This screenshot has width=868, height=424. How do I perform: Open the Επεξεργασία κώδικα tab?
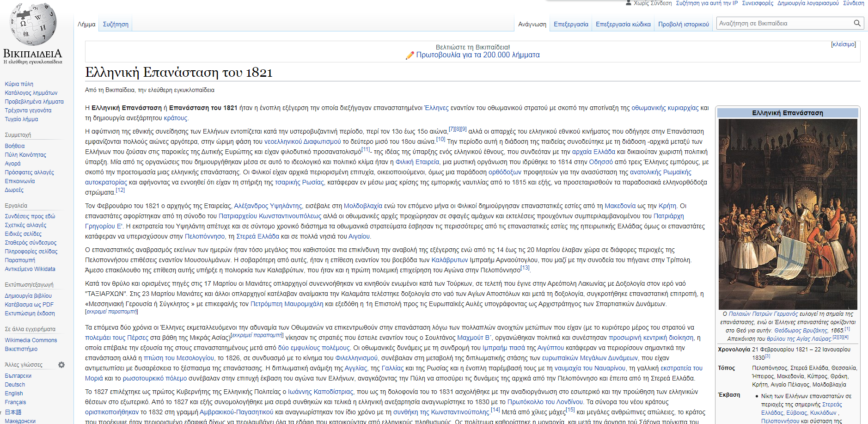pyautogui.click(x=623, y=24)
